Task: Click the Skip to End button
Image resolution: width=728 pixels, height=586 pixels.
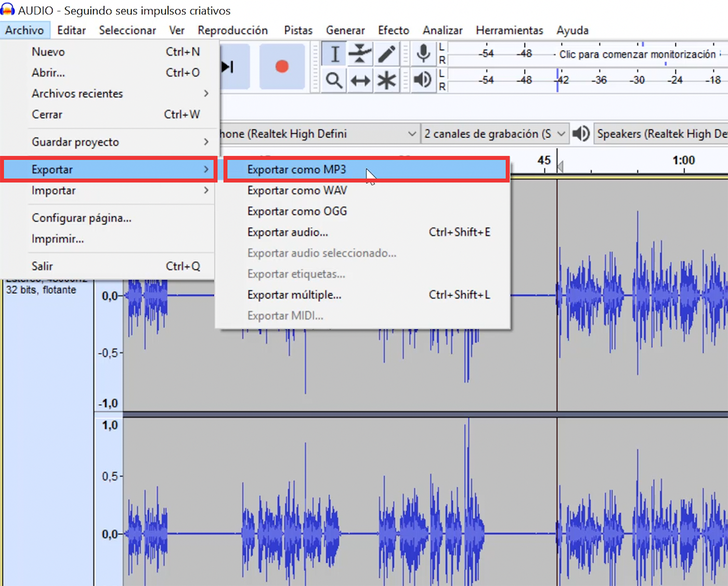Action: [233, 67]
